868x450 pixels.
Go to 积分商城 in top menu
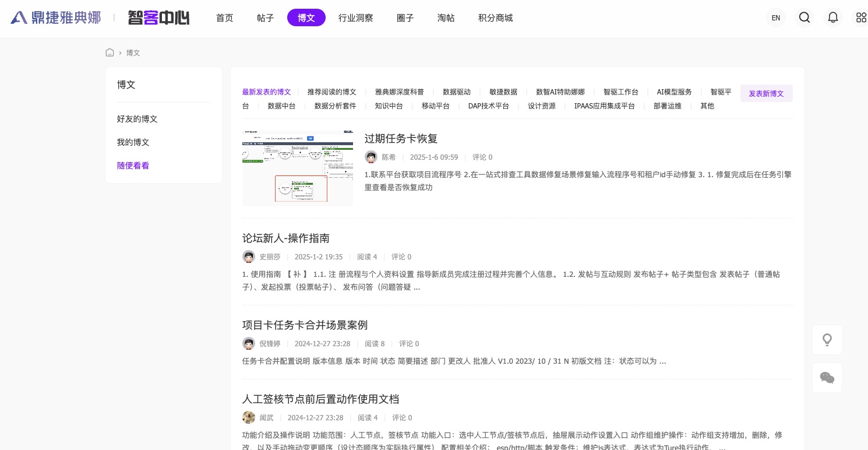point(495,18)
